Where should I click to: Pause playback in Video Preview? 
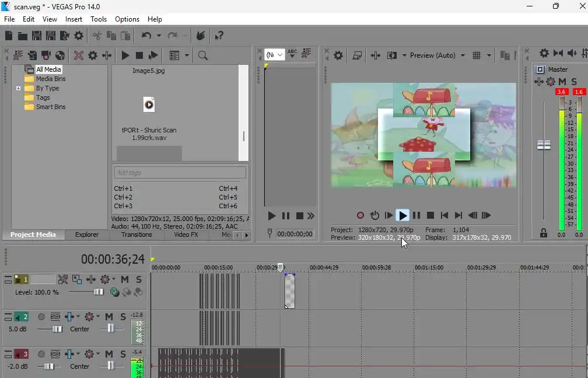pos(416,215)
